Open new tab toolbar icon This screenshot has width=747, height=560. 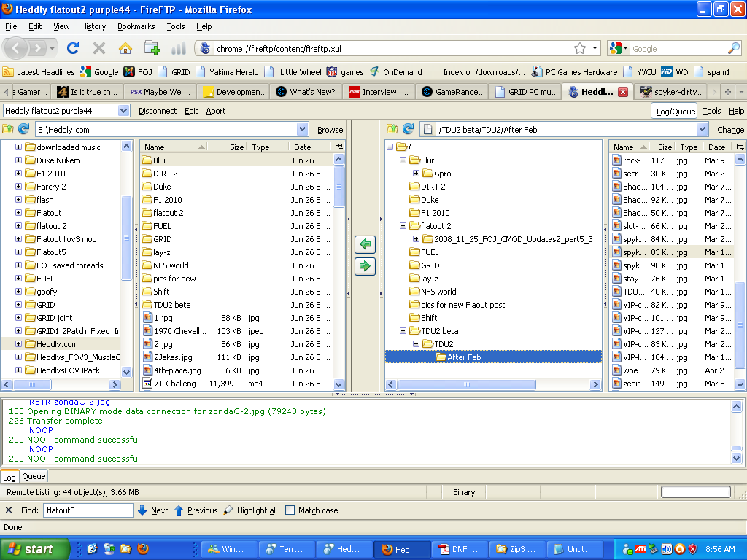pos(152,48)
